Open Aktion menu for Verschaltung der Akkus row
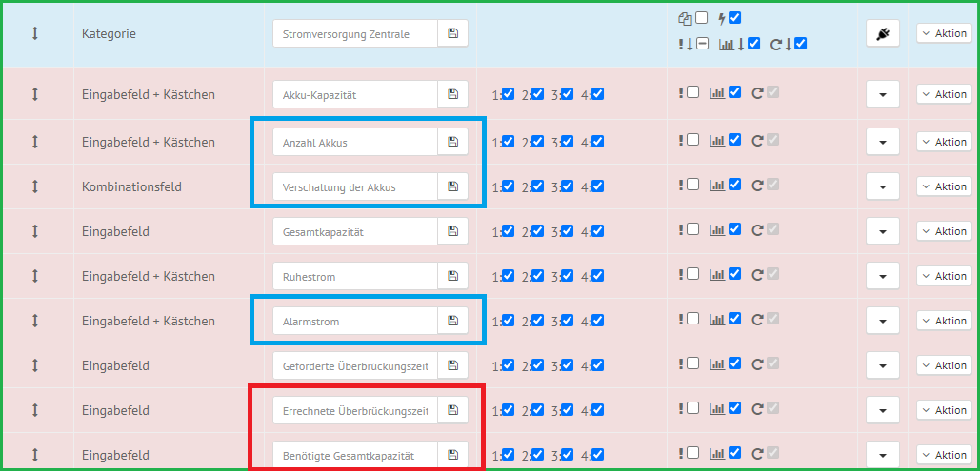This screenshot has width=980, height=471. pos(945,186)
